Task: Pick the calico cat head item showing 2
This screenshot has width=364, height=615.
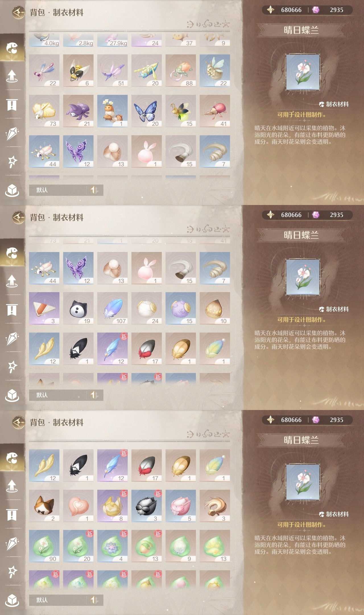Action: click(44, 506)
